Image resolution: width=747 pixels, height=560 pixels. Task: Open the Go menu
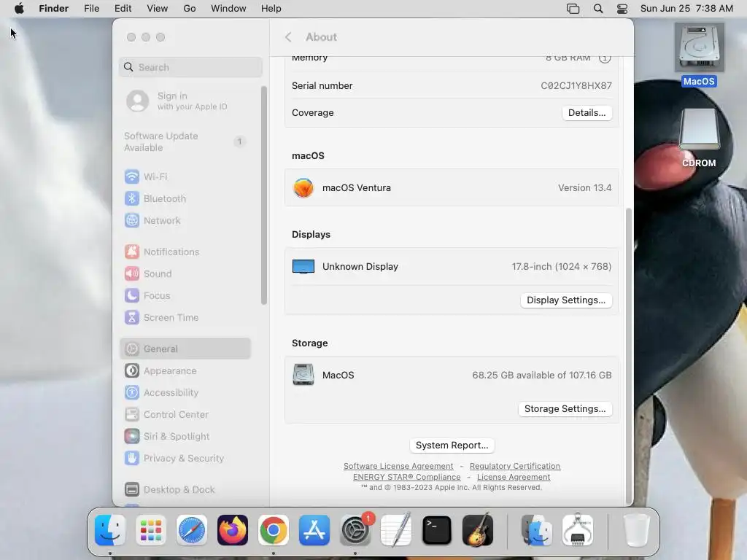190,9
